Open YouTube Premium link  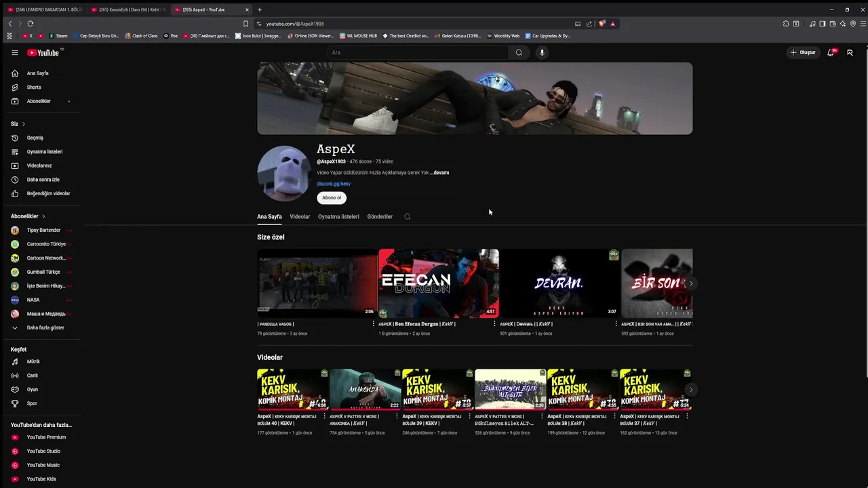[46, 437]
